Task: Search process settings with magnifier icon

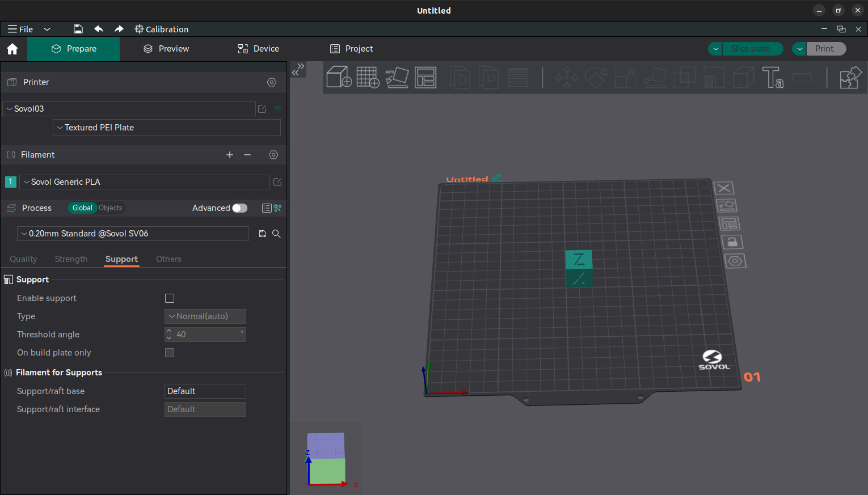Action: pyautogui.click(x=276, y=234)
